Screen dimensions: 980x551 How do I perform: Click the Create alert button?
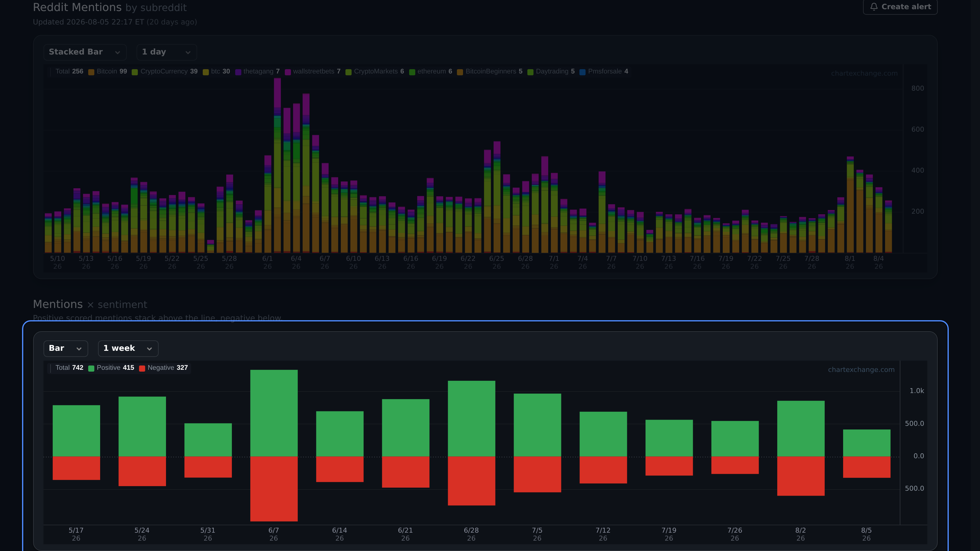click(x=900, y=7)
